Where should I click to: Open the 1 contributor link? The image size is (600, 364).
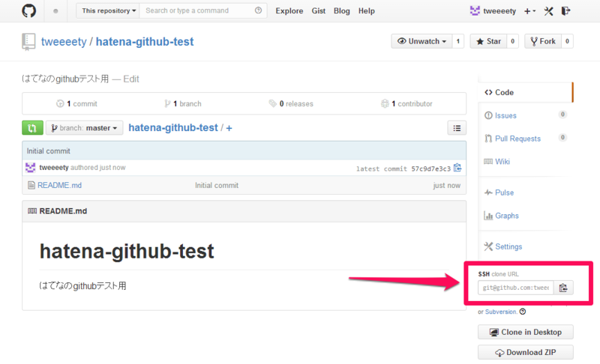click(x=406, y=103)
